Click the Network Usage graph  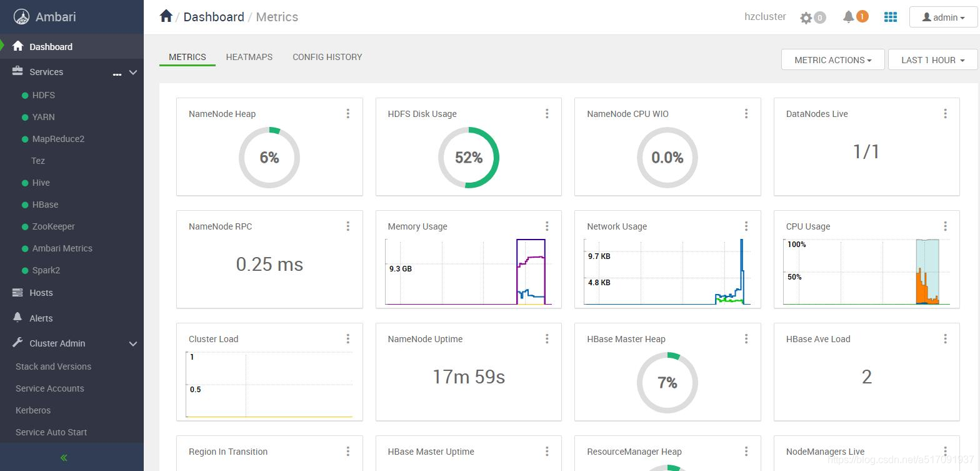(667, 271)
